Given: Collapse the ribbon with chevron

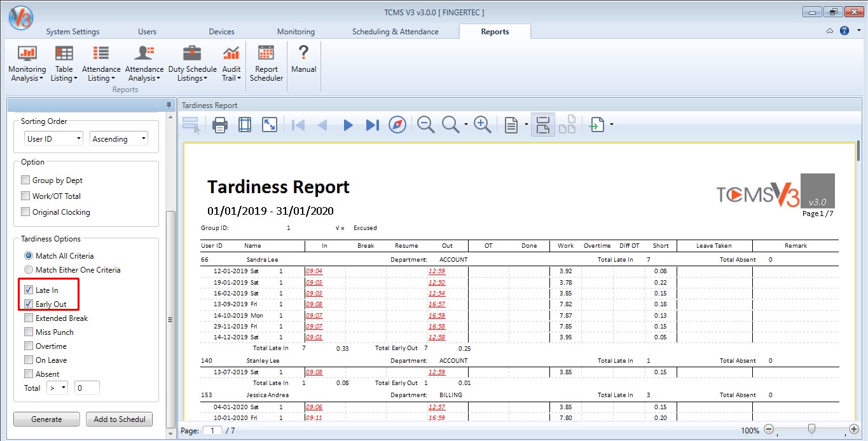Looking at the screenshot, I should point(830,31).
